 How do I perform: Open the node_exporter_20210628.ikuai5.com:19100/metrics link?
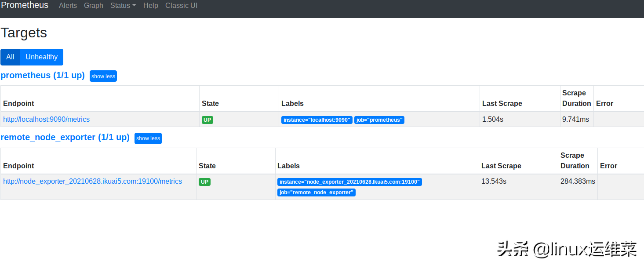92,181
